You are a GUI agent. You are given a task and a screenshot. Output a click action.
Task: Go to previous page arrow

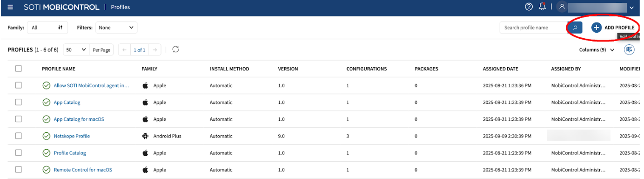(124, 50)
